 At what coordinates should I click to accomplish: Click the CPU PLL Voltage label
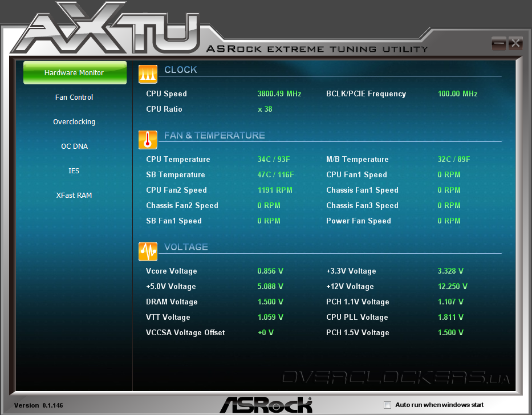pyautogui.click(x=357, y=317)
